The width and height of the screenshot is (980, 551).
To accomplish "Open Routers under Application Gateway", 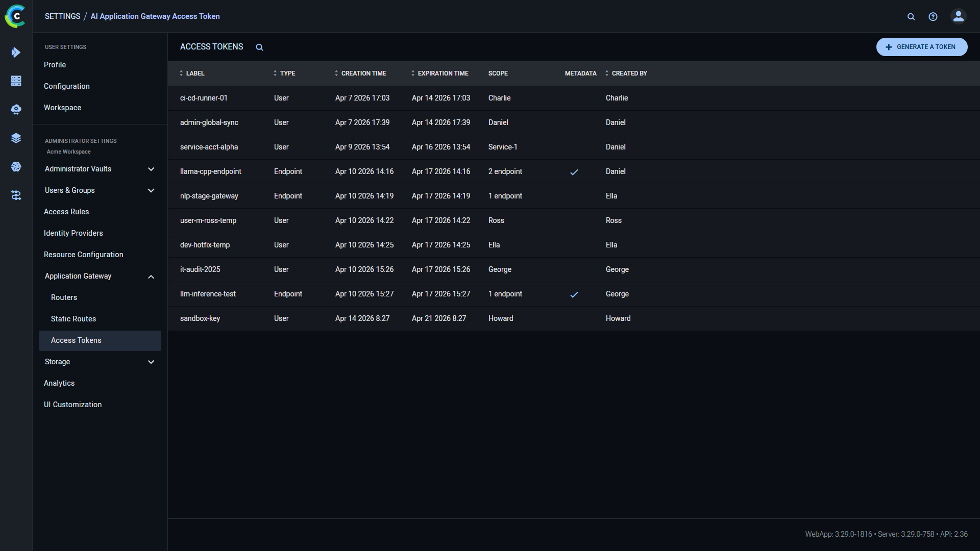I will (x=64, y=297).
